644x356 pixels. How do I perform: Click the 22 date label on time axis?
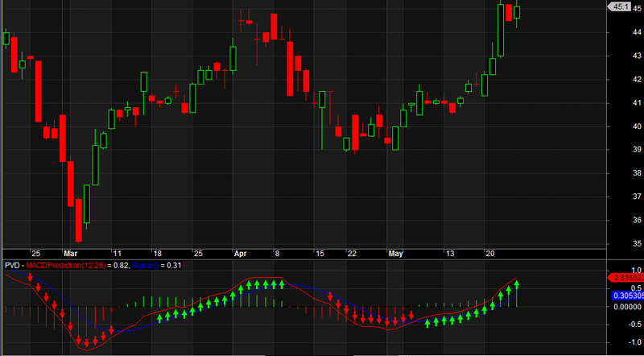pos(352,254)
